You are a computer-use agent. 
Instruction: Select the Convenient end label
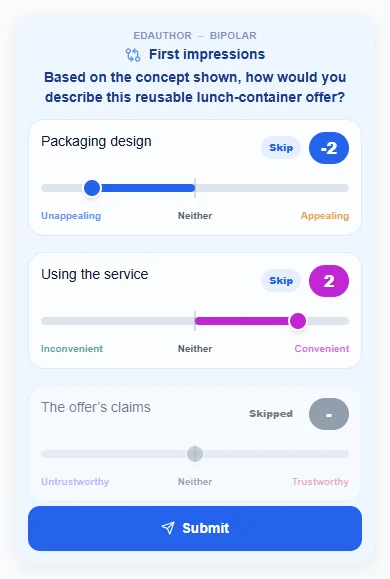point(322,349)
